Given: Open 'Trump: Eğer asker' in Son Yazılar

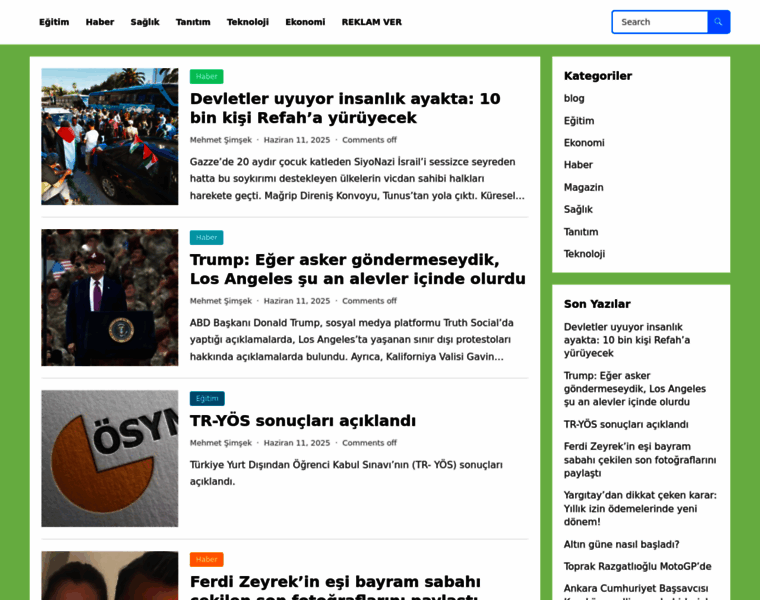Looking at the screenshot, I should point(635,389).
